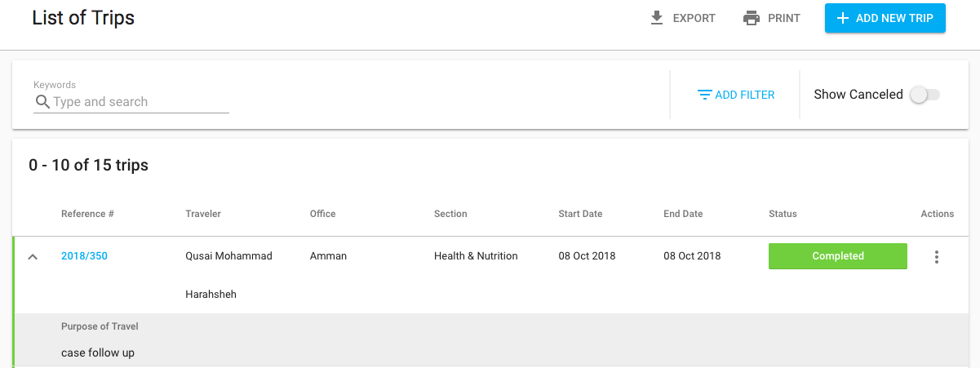Click the Health & Nutrition section cell

pyautogui.click(x=476, y=256)
